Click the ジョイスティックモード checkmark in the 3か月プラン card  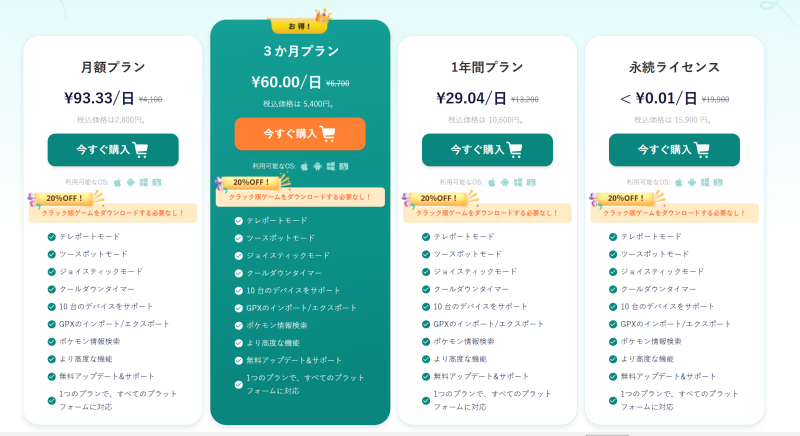click(x=238, y=255)
